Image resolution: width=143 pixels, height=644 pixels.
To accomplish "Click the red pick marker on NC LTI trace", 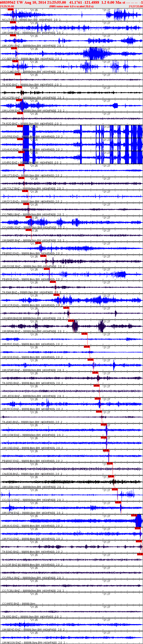I will coord(10,9).
